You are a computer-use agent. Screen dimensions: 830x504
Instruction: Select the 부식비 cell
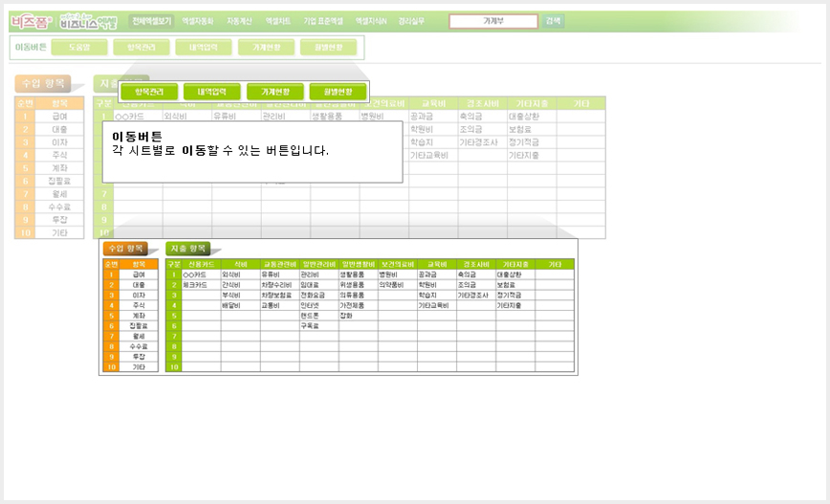tap(240, 295)
